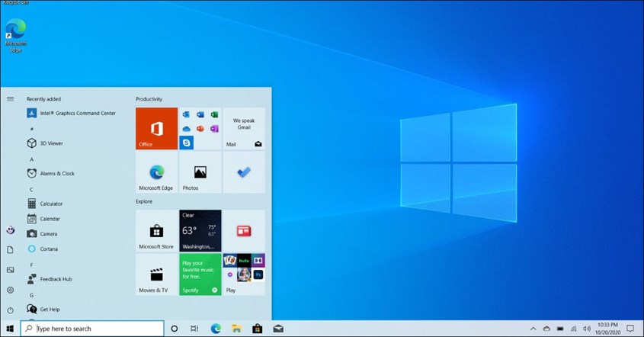
Task: Open the network tray icon
Action: (574, 329)
